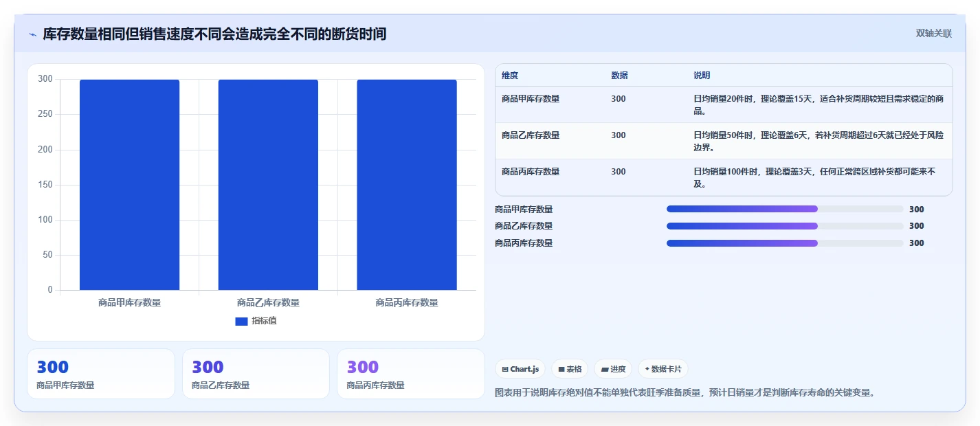The image size is (980, 426).
Task: Click the 商品丙库存数量 progress bar
Action: click(785, 243)
